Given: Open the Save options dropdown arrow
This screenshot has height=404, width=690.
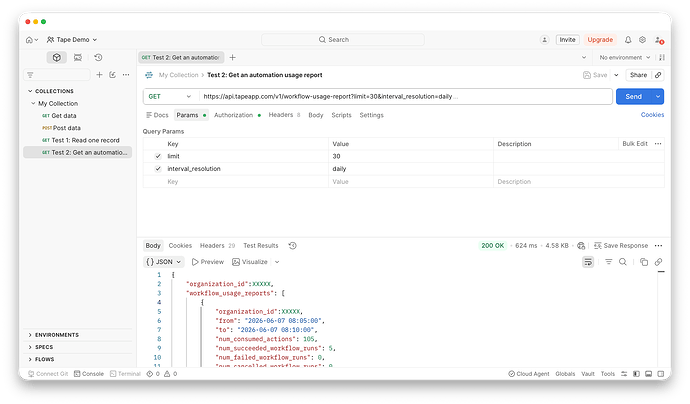Looking at the screenshot, I should click(x=617, y=75).
